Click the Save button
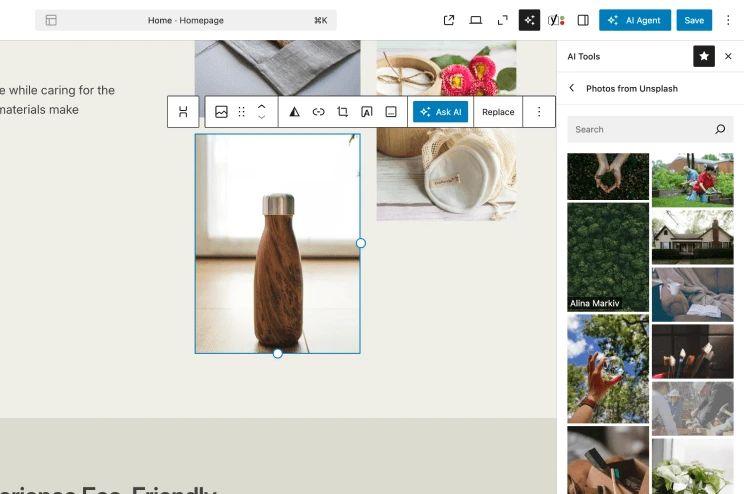This screenshot has height=494, width=744. point(694,20)
